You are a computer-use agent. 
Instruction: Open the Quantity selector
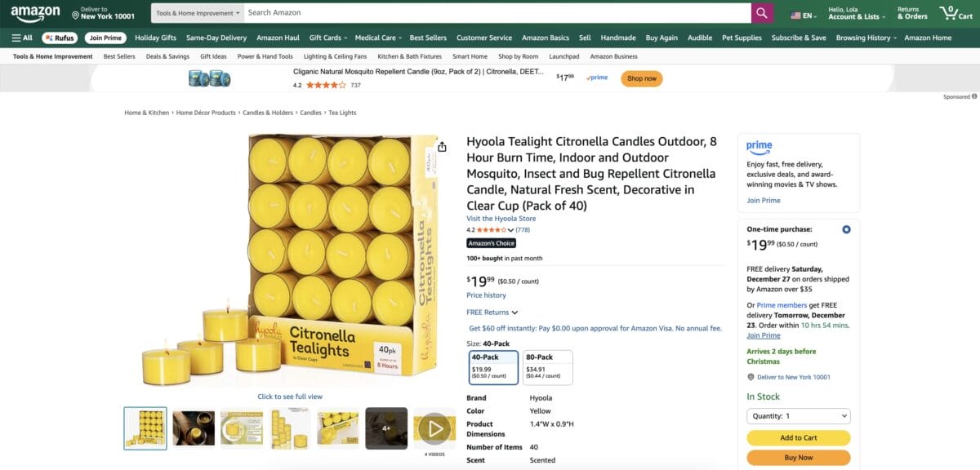pyautogui.click(x=798, y=416)
